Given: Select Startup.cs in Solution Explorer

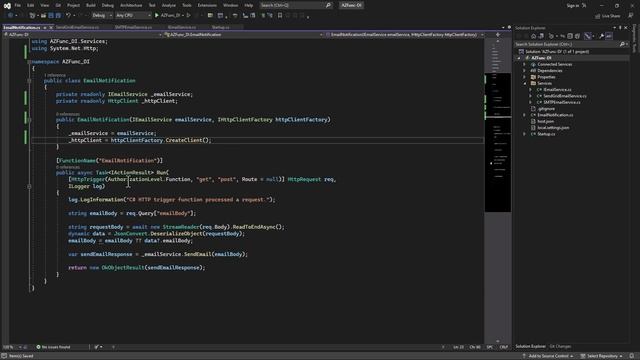Looking at the screenshot, I should [x=546, y=134].
